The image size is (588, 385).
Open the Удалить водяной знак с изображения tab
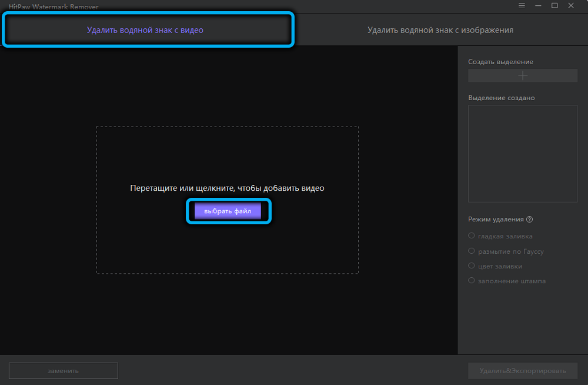440,29
